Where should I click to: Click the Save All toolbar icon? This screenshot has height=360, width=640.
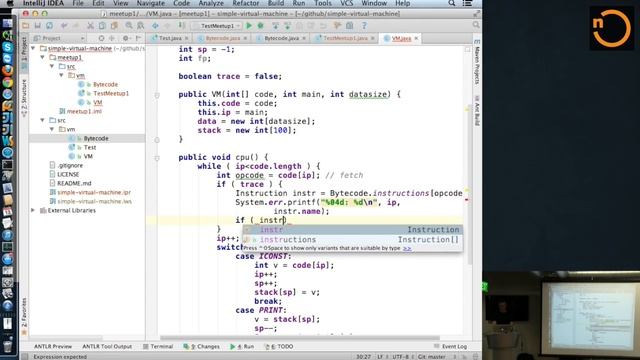(x=38, y=26)
